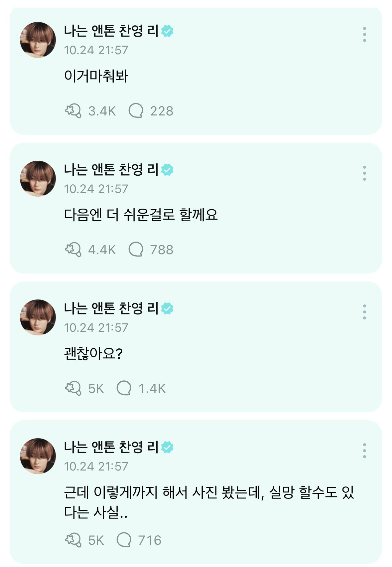Open the 716 comments bubble
Image resolution: width=392 pixels, height=567 pixels.
tap(124, 540)
